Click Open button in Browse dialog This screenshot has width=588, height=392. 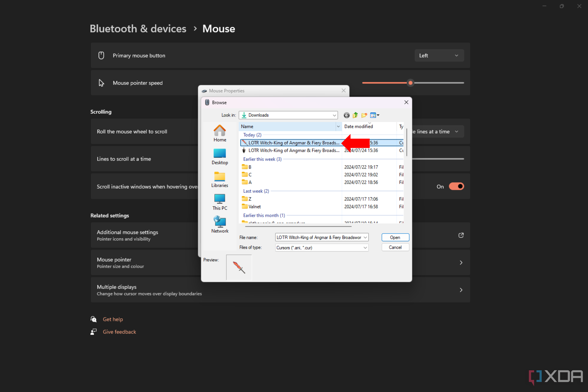pyautogui.click(x=395, y=237)
